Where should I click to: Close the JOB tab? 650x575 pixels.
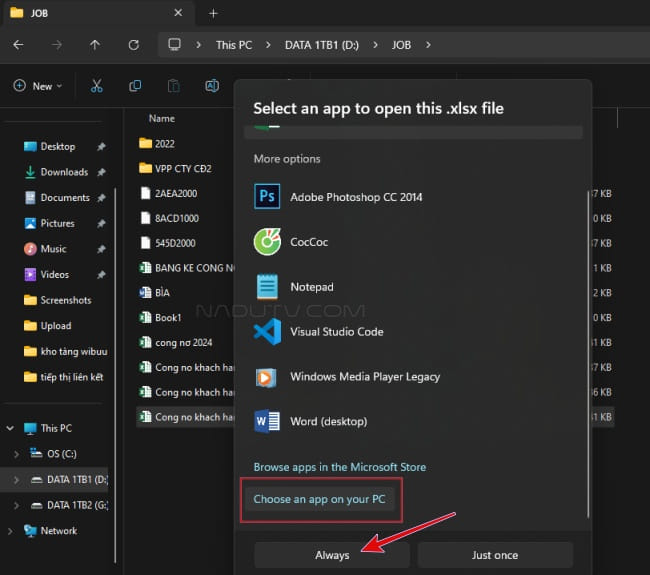point(178,13)
